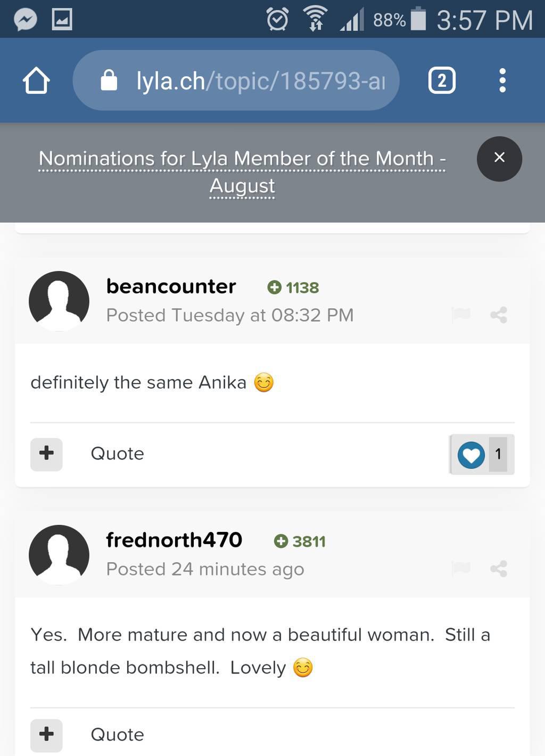View frednorth470's 3811 reputation badge
The height and width of the screenshot is (756, 545).
pos(300,541)
